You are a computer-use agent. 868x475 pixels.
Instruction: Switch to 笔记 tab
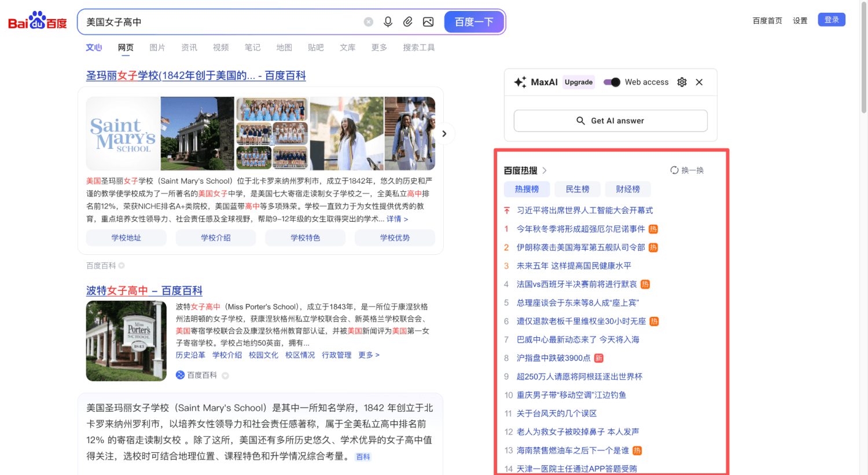pos(252,47)
